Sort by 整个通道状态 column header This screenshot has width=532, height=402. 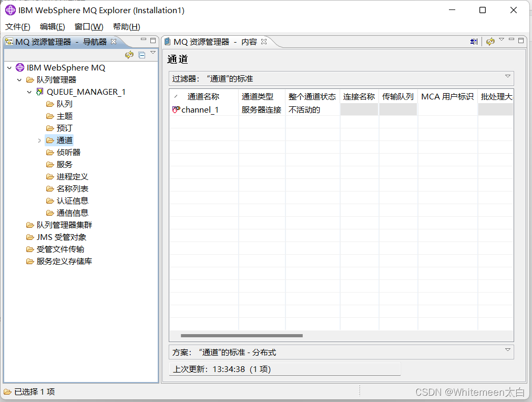pyautogui.click(x=312, y=97)
